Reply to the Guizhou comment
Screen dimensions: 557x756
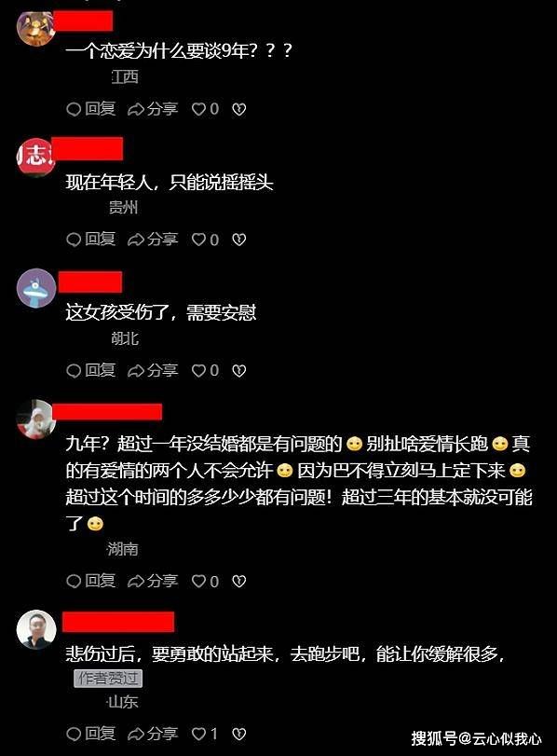[91, 240]
